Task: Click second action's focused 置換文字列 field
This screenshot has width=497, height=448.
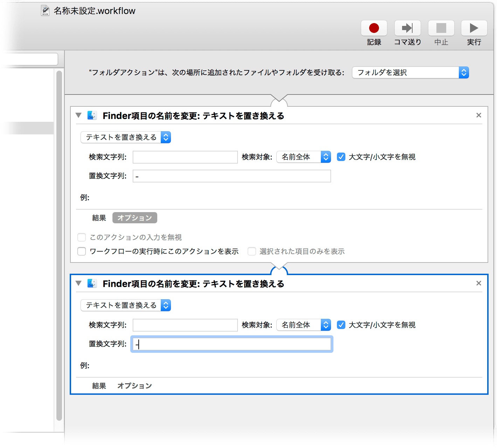Action: click(232, 344)
